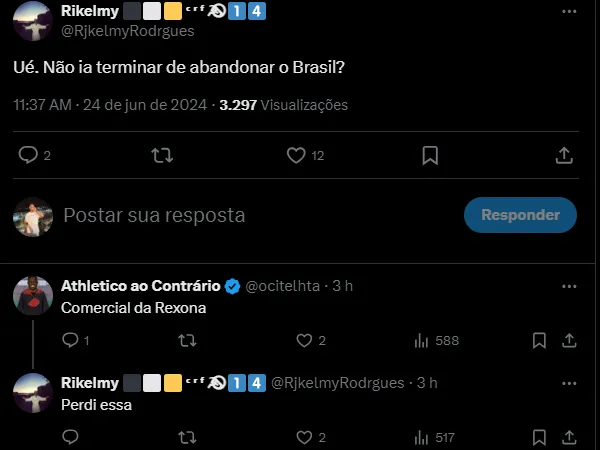This screenshot has height=450, width=600.
Task: Open more options on the 'Perdi essa' reply
Action: (x=569, y=383)
